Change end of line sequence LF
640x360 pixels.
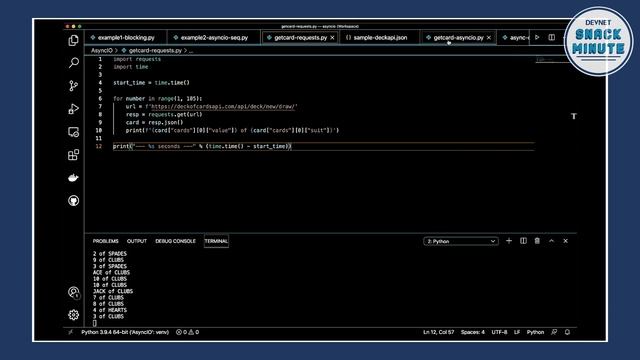[x=517, y=332]
